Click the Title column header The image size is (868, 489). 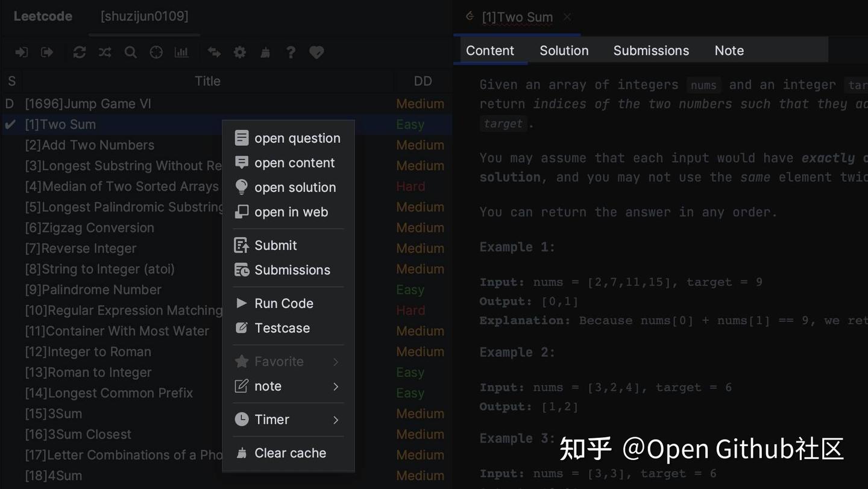pyautogui.click(x=207, y=81)
